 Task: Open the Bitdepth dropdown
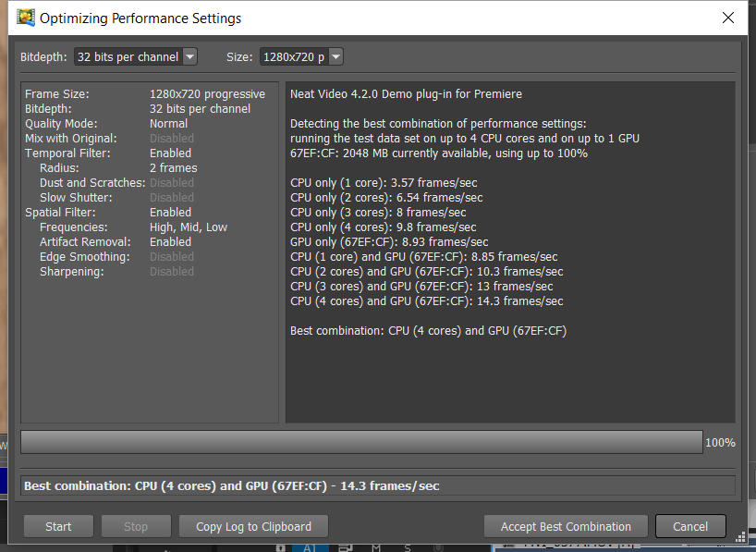click(136, 57)
